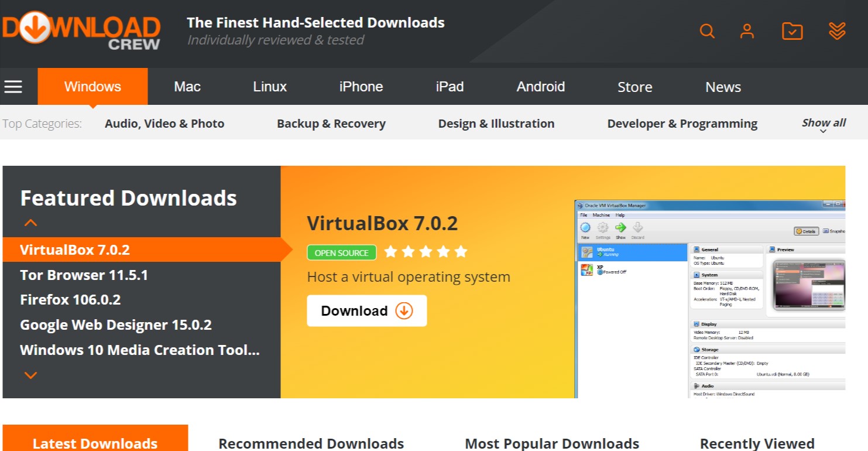Open the News tab
Screen dimensions: 868x451
pos(723,87)
